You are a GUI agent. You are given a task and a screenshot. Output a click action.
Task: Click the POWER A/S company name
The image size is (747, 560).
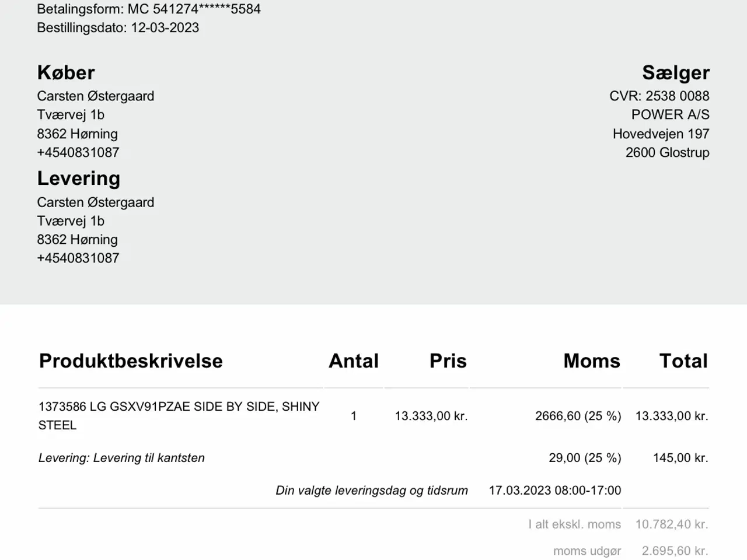(x=670, y=115)
